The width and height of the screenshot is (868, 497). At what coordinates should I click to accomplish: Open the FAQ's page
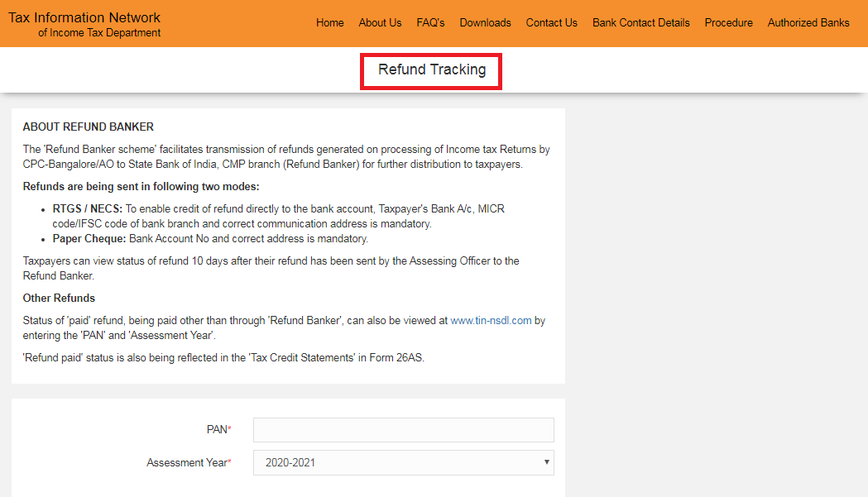pos(430,22)
